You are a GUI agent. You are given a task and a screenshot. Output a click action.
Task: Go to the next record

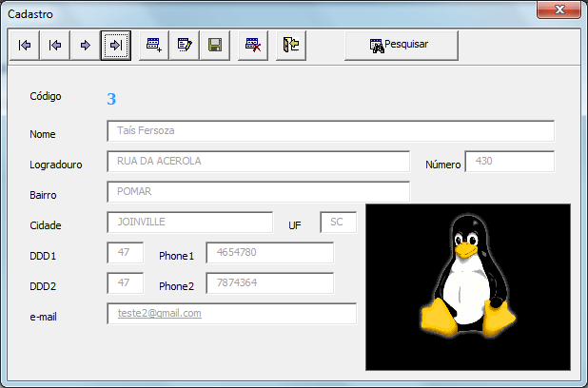[x=85, y=45]
